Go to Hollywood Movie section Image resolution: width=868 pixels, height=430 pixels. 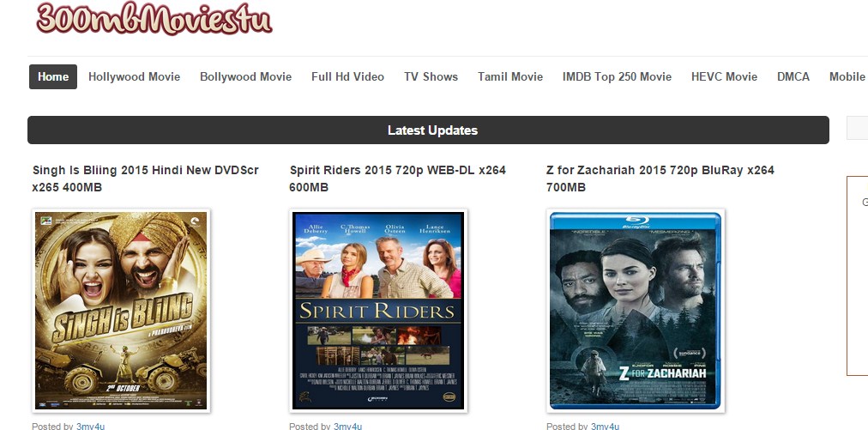click(x=134, y=76)
